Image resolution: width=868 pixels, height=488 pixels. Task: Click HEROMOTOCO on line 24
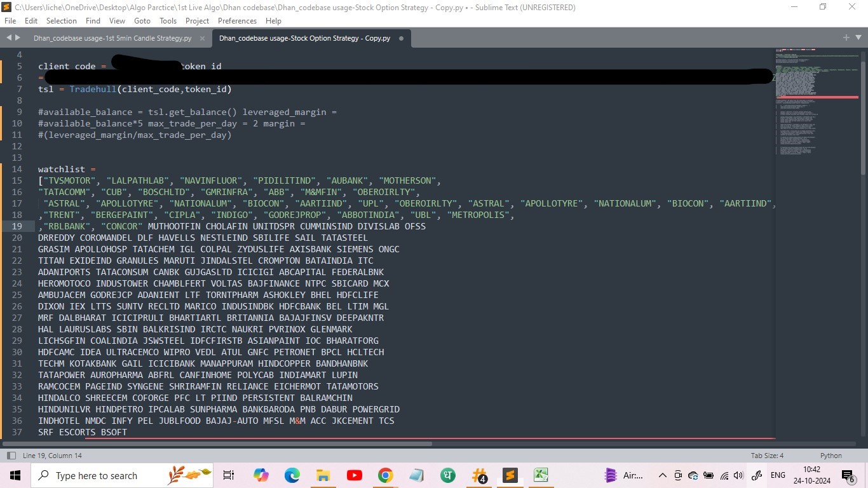pos(64,283)
